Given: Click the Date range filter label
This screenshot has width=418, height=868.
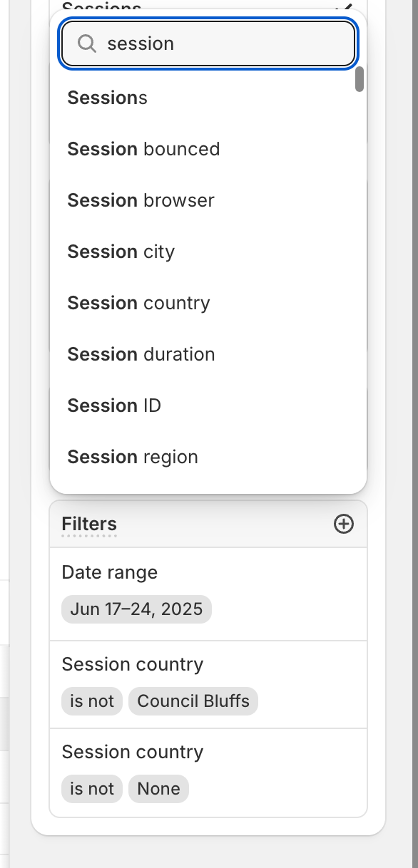Looking at the screenshot, I should click(110, 572).
